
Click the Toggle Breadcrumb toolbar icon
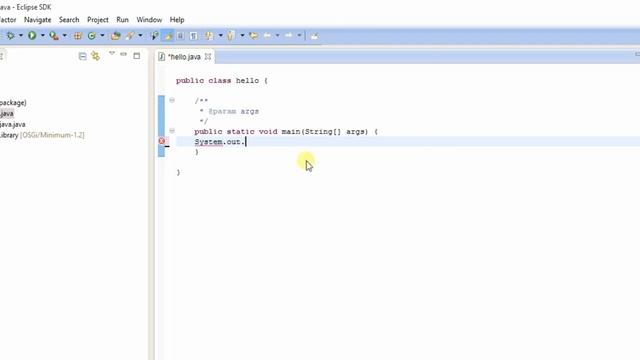[154, 36]
